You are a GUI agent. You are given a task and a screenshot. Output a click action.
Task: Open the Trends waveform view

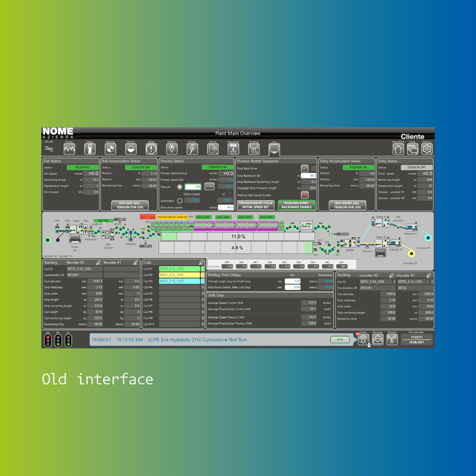(69, 149)
